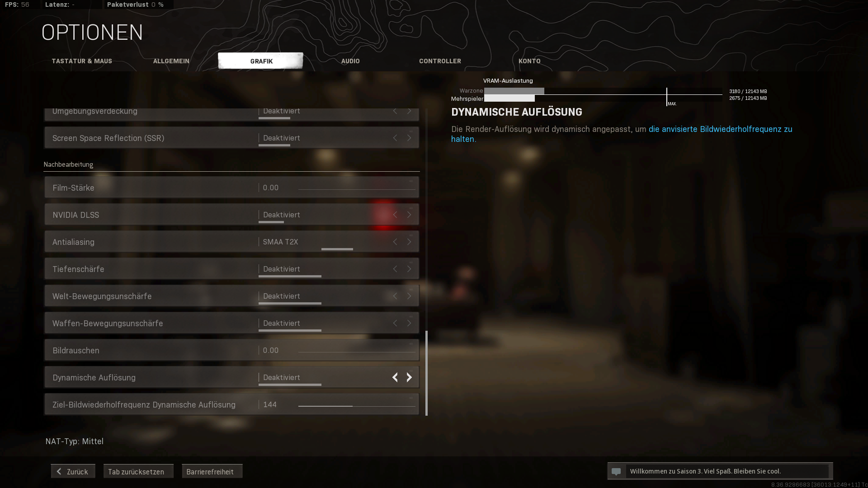Image resolution: width=868 pixels, height=488 pixels.
Task: Click the left chevron icon on NVIDIA DLSS
Action: tap(395, 215)
